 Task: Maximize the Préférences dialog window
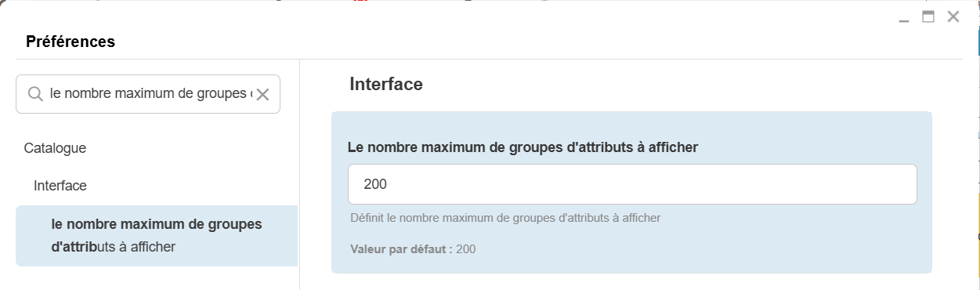pos(928,16)
